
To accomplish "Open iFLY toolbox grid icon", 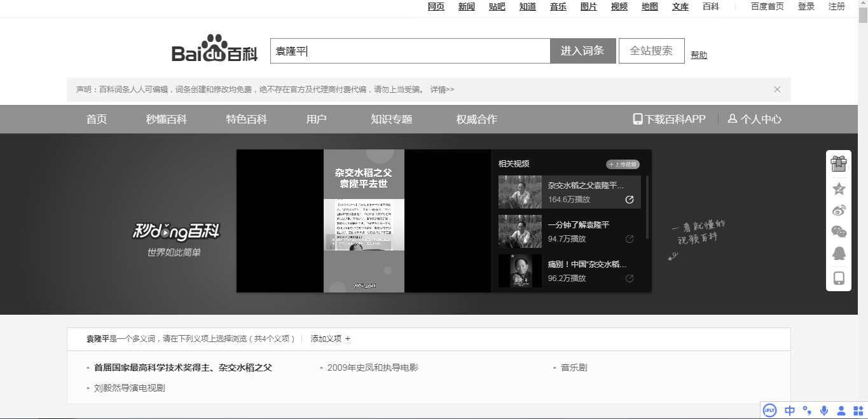I will click(858, 411).
